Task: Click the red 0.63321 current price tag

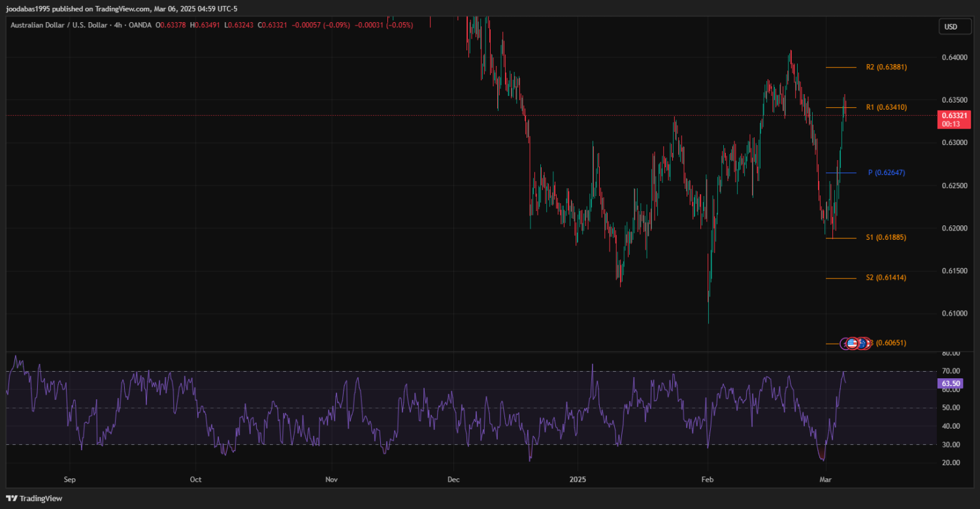Action: click(x=955, y=116)
